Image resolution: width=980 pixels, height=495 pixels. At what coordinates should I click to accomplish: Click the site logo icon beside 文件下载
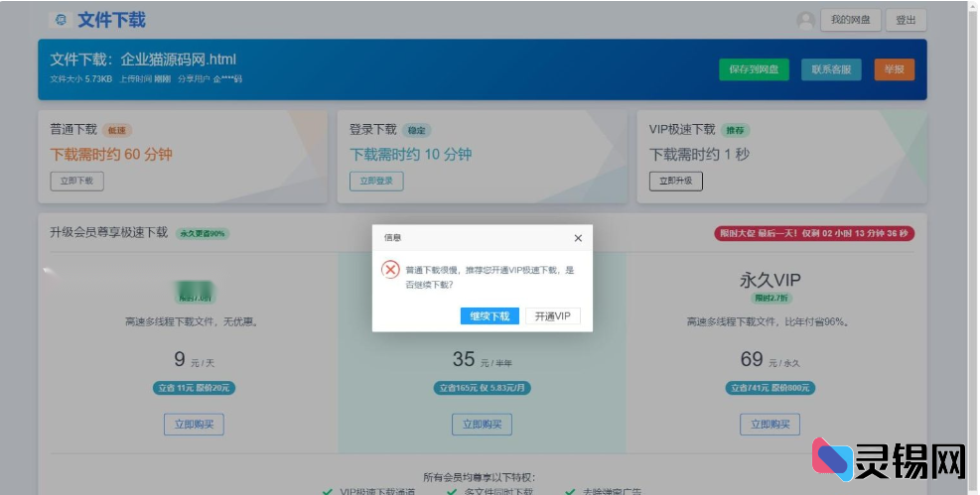[61, 20]
